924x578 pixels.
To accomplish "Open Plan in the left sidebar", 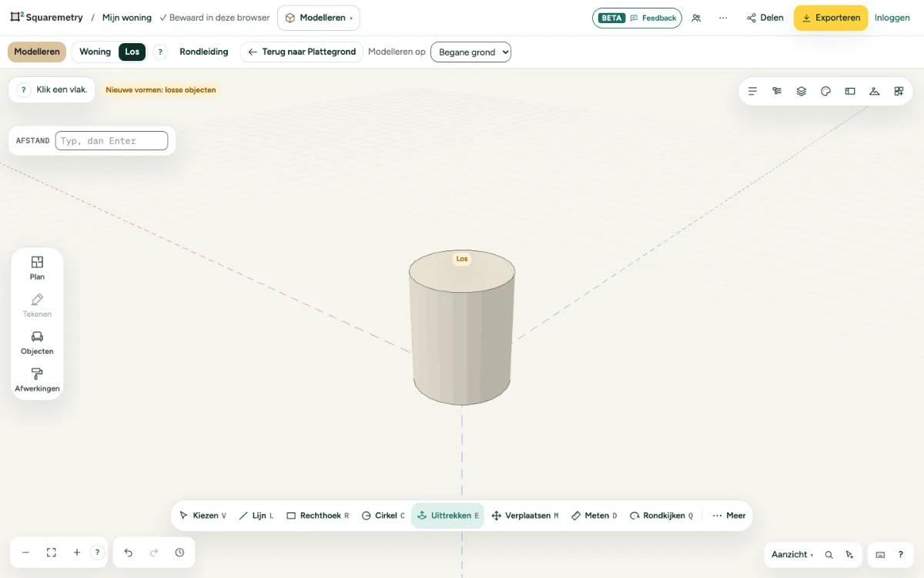I will (37, 268).
